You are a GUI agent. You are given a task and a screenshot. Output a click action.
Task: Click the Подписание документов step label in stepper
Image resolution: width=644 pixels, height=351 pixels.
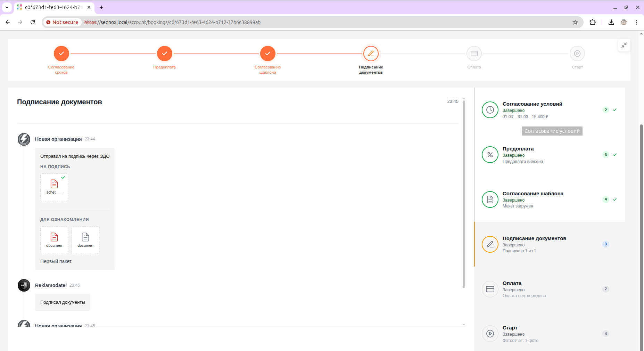click(371, 70)
